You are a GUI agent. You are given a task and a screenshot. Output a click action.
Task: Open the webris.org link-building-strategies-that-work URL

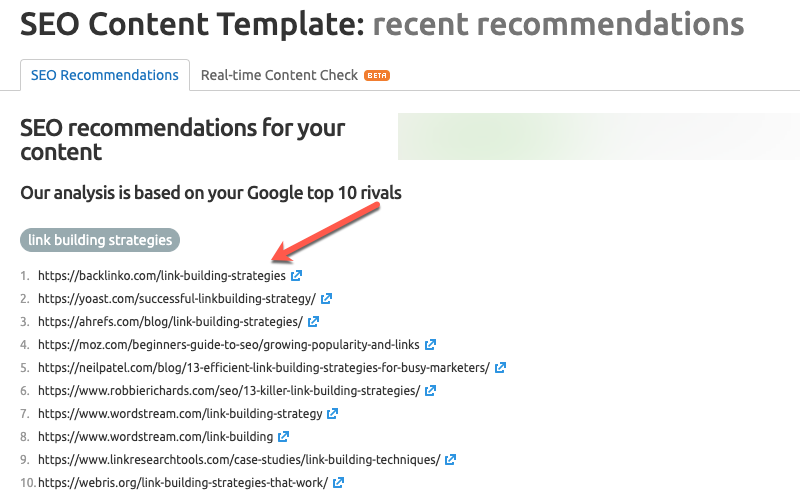[183, 482]
